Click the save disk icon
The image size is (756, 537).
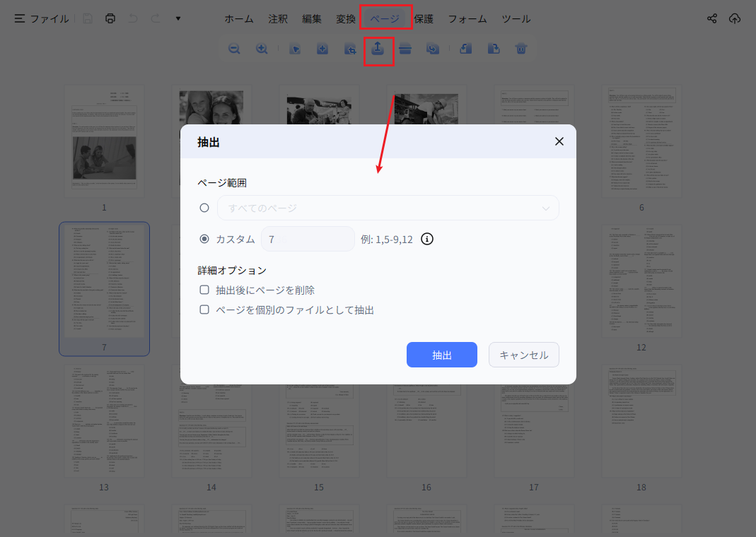point(87,19)
